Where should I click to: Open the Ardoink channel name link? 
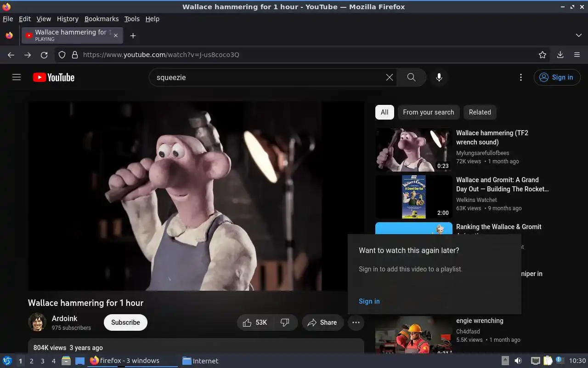64,318
